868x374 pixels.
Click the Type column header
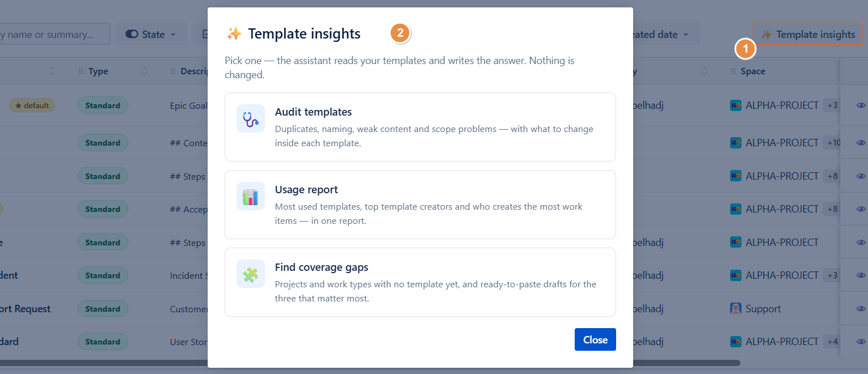[x=98, y=71]
